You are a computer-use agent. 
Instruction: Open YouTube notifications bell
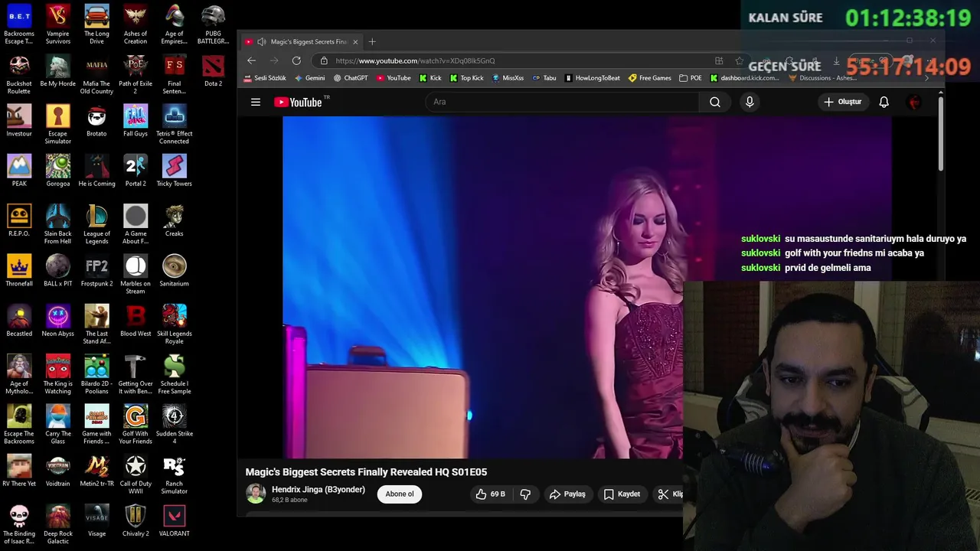point(884,102)
